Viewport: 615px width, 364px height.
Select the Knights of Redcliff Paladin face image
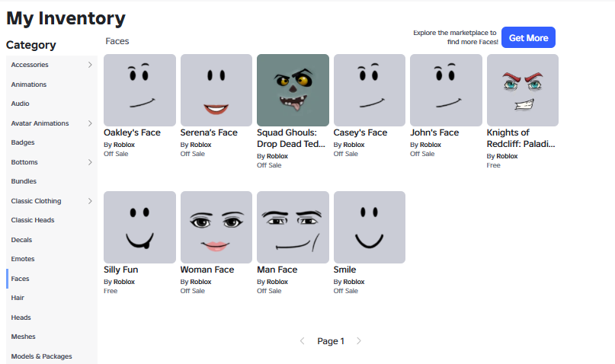pos(523,90)
